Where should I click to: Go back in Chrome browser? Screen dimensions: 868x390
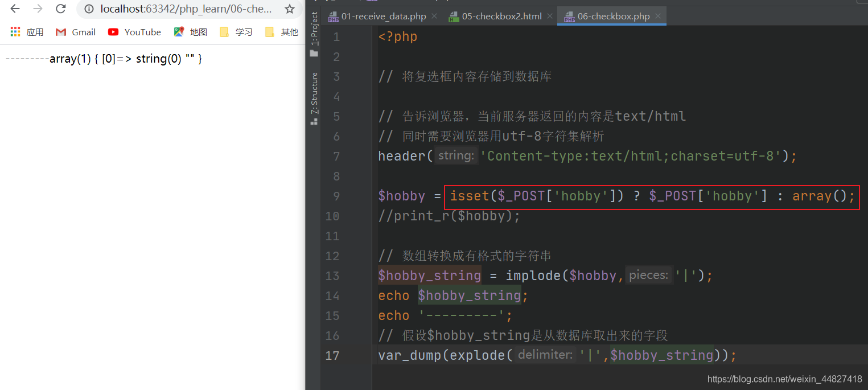tap(15, 9)
